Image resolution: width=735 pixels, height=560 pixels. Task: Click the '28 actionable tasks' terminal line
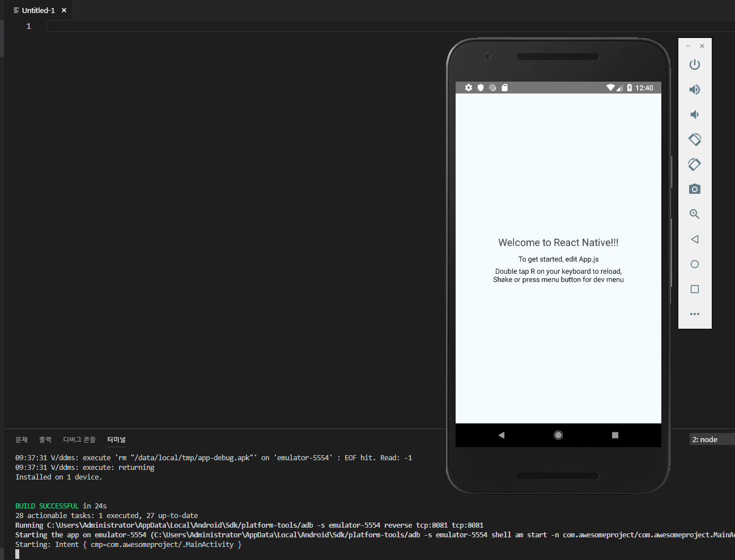[x=107, y=515]
